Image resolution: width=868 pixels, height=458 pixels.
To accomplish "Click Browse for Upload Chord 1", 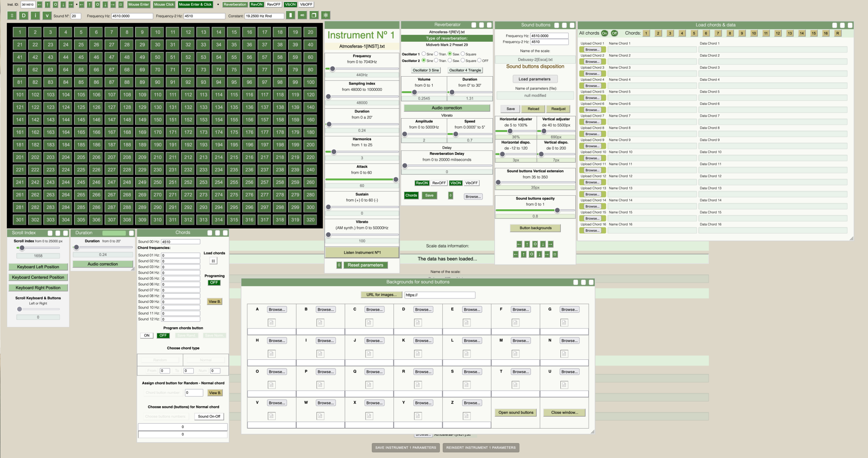I will (592, 49).
